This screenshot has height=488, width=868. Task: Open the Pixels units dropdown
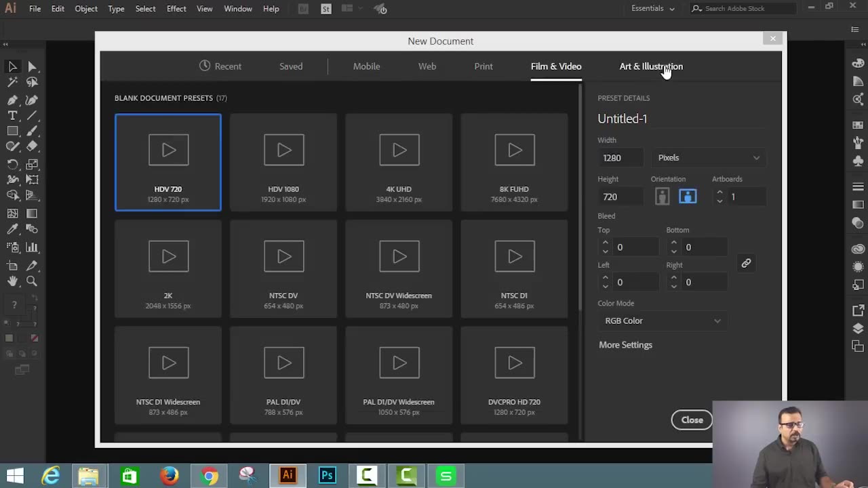tap(709, 158)
